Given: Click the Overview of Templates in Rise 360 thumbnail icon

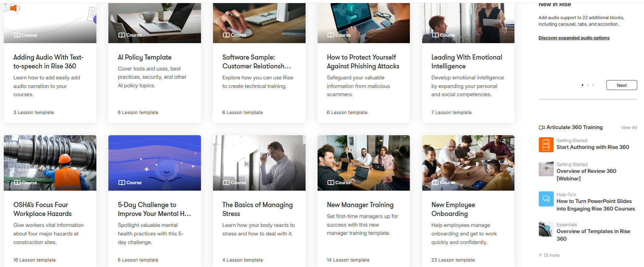Looking at the screenshot, I should point(546,229).
